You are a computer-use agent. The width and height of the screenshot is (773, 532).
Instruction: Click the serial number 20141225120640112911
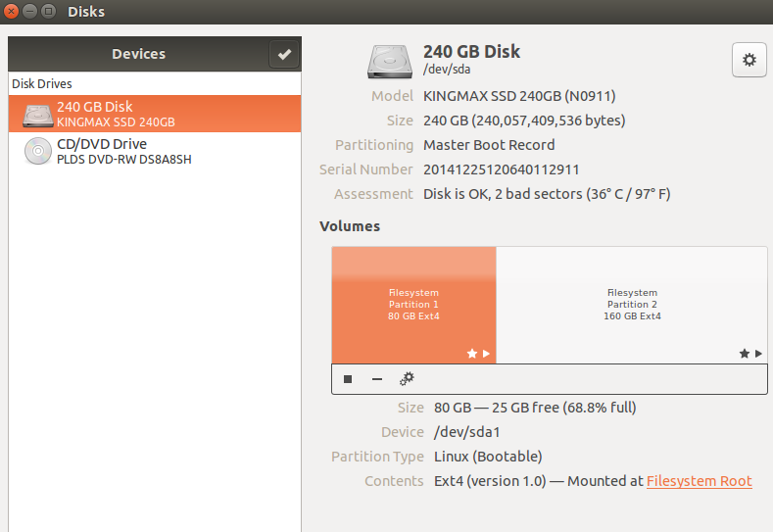502,169
